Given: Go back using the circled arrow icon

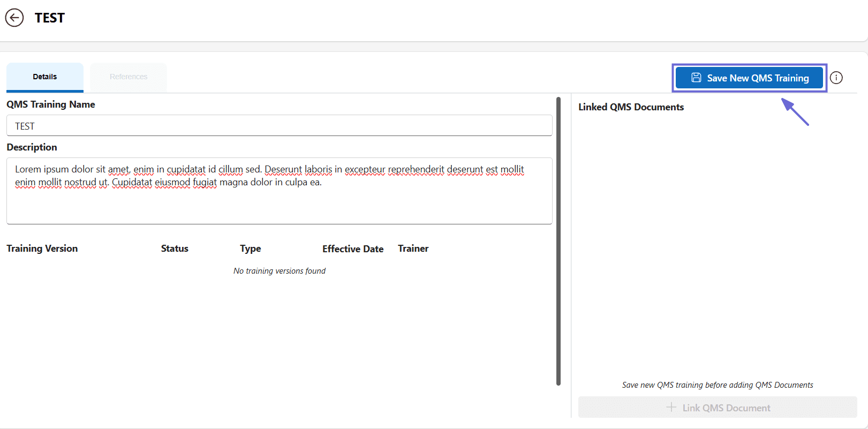Looking at the screenshot, I should coord(14,18).
